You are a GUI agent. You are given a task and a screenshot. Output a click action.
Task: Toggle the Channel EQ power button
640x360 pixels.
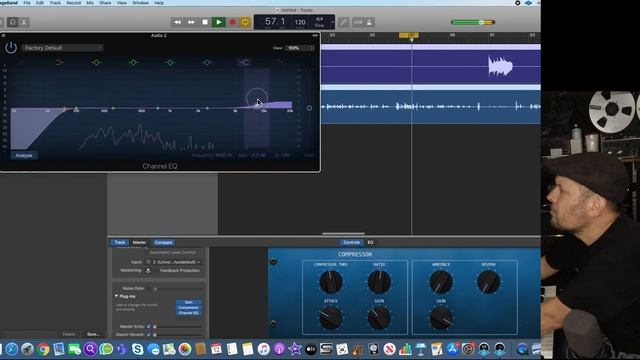pos(11,48)
